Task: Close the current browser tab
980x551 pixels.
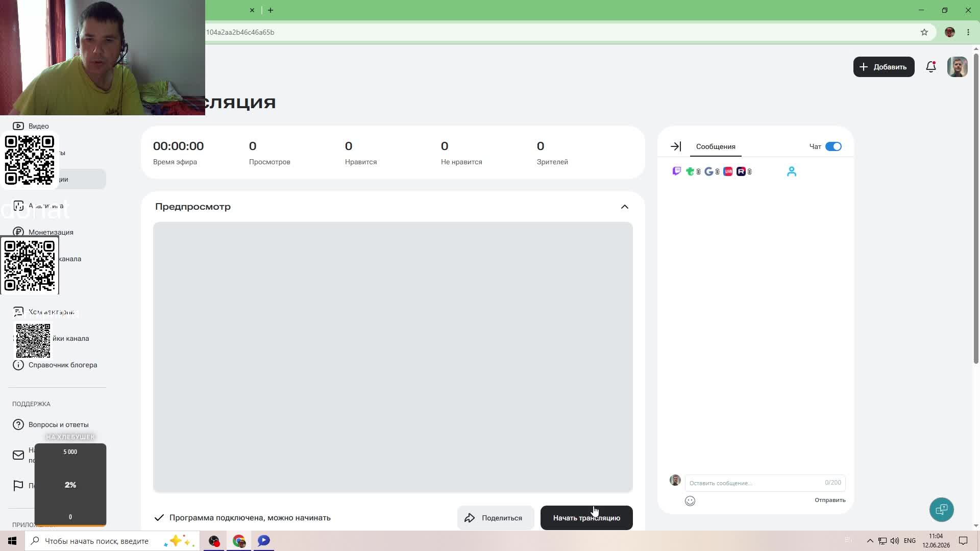Action: [x=252, y=10]
